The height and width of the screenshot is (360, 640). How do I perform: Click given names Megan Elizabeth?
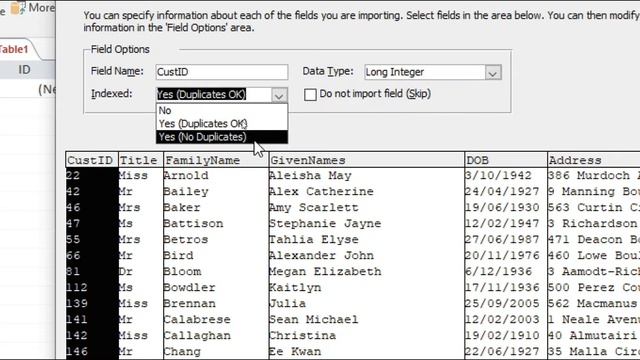tap(325, 271)
